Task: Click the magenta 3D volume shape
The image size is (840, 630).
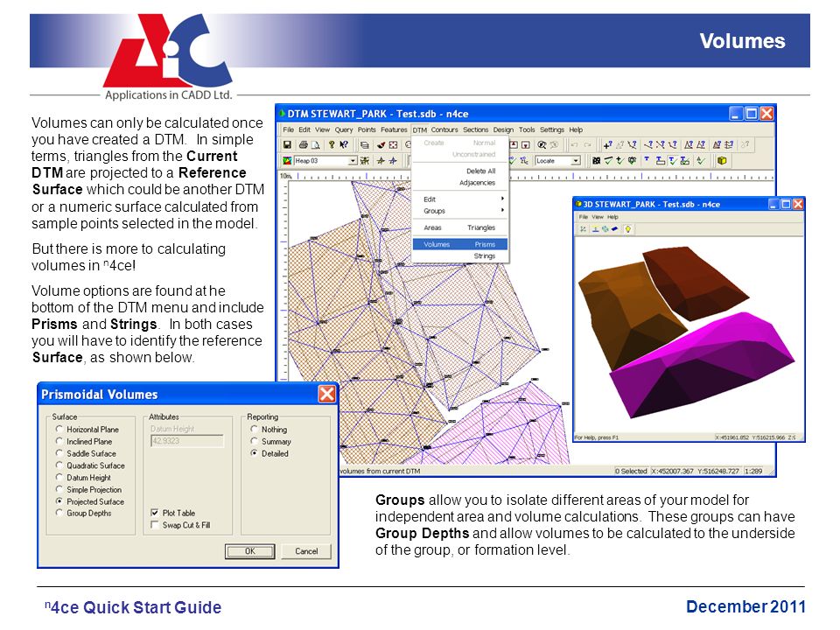Action: tap(702, 364)
